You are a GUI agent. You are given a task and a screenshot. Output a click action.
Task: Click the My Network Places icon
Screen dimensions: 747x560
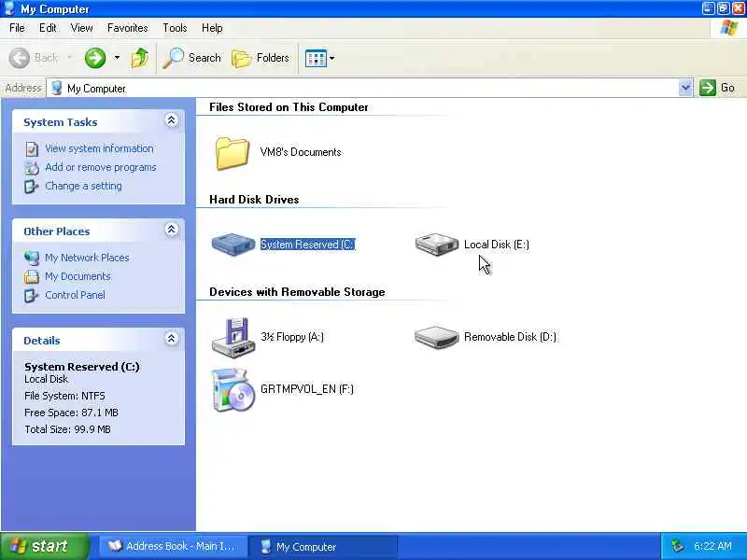point(32,258)
